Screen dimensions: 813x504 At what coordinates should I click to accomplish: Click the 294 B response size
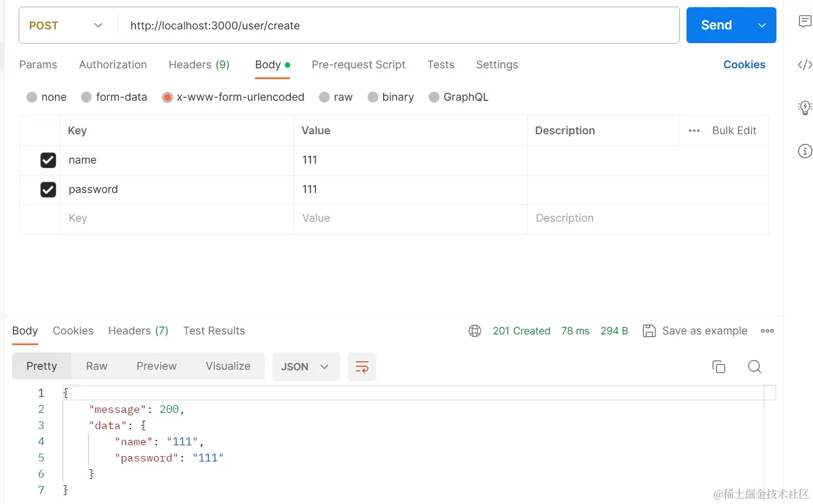pos(614,331)
